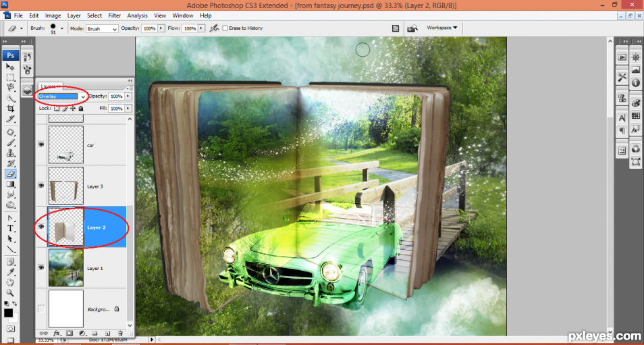
Task: Open the Layer menu
Action: coord(74,16)
